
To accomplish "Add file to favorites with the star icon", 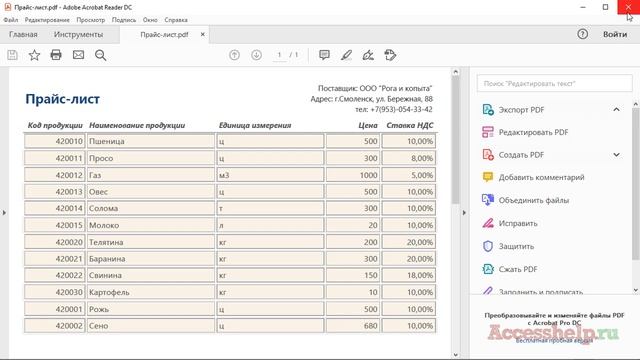I will [34, 55].
